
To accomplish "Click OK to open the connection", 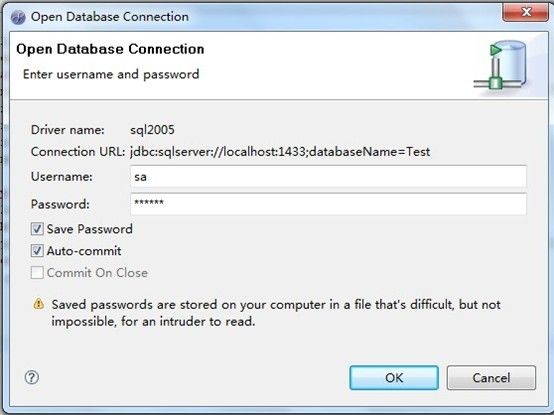I will [394, 378].
